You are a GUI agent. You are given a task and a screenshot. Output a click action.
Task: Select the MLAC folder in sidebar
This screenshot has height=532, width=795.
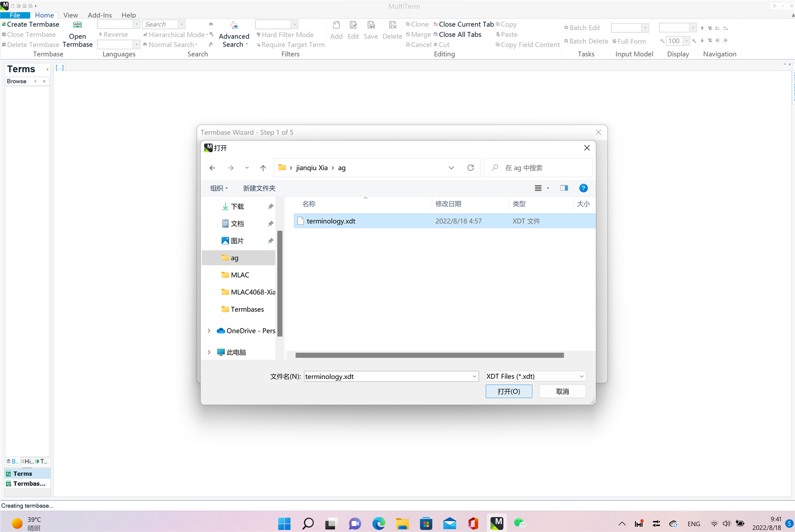[x=239, y=275]
